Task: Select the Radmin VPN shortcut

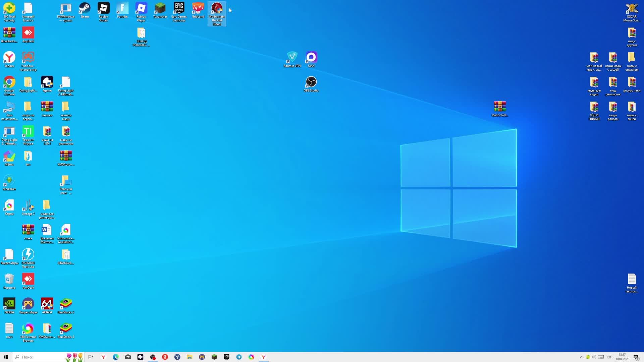Action: (x=292, y=58)
